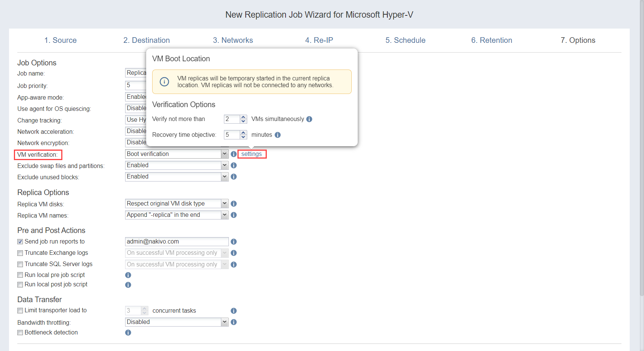This screenshot has width=644, height=351.
Task: Click info icon beside Bottleneck detection
Action: coord(128,333)
